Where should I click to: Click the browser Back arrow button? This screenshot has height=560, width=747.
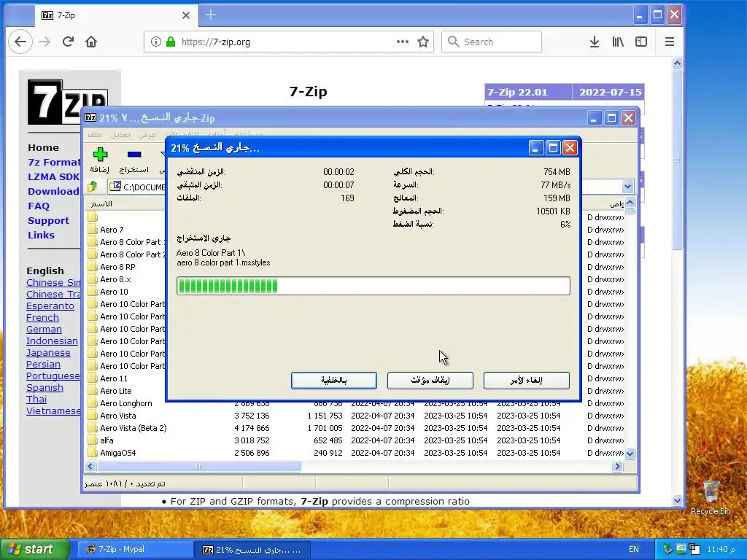(x=20, y=42)
